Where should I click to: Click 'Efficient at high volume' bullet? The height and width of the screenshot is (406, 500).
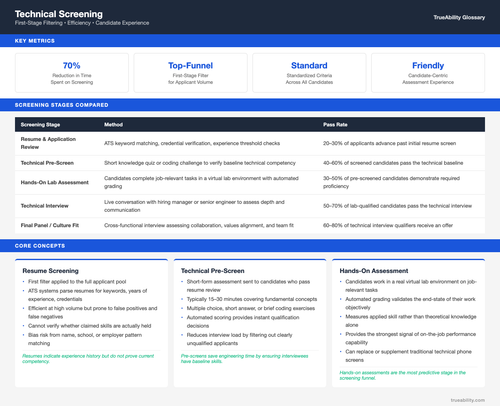(93, 312)
